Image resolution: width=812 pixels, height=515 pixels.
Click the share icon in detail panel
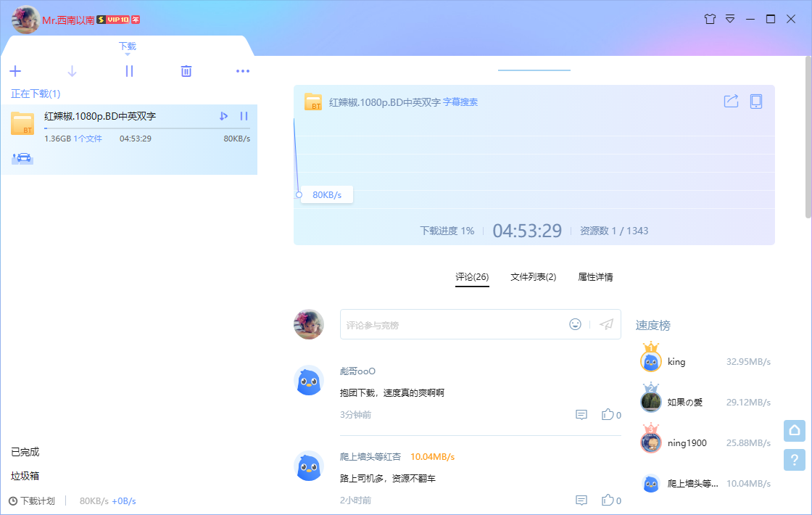click(731, 101)
